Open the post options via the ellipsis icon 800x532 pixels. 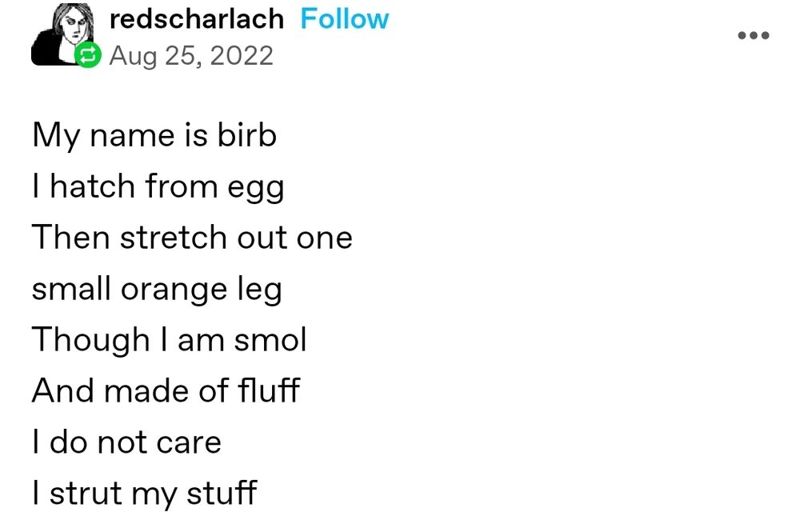coord(753,35)
